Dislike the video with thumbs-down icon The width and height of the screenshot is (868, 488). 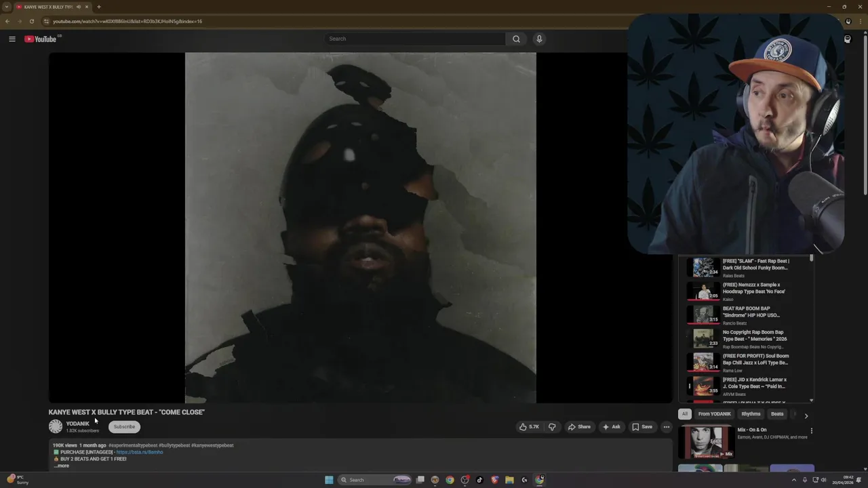click(552, 427)
